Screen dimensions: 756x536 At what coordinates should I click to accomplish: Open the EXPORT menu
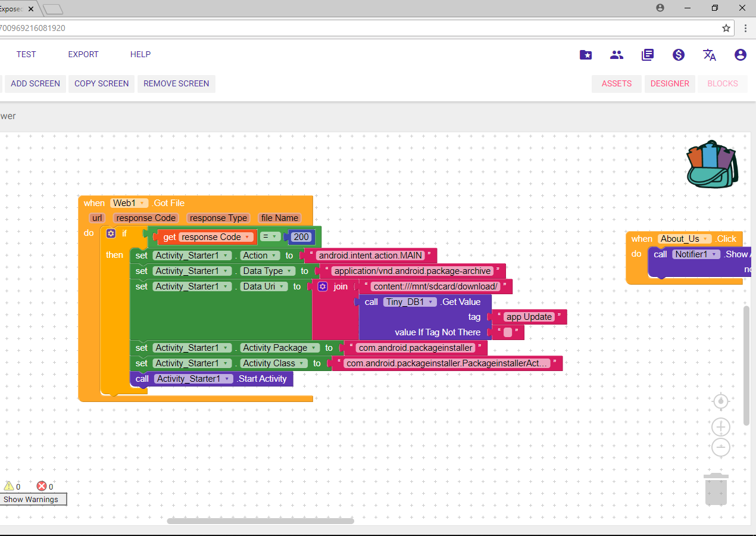[83, 54]
